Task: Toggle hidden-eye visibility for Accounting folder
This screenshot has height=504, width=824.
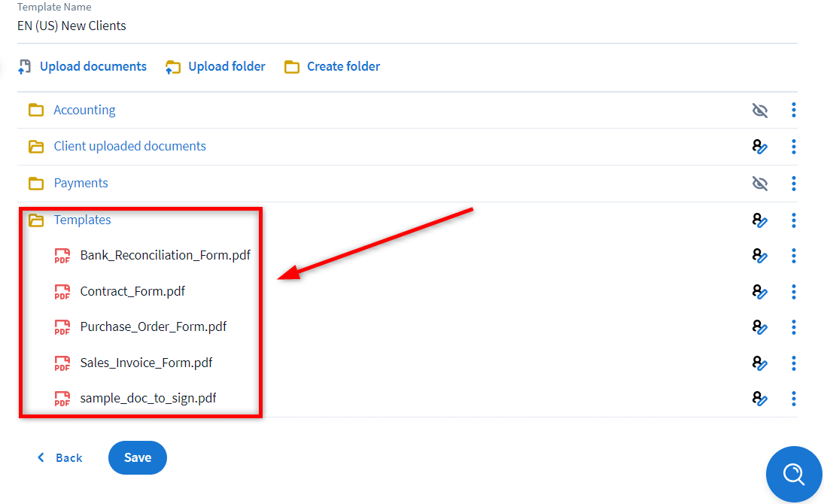Action: click(x=760, y=111)
